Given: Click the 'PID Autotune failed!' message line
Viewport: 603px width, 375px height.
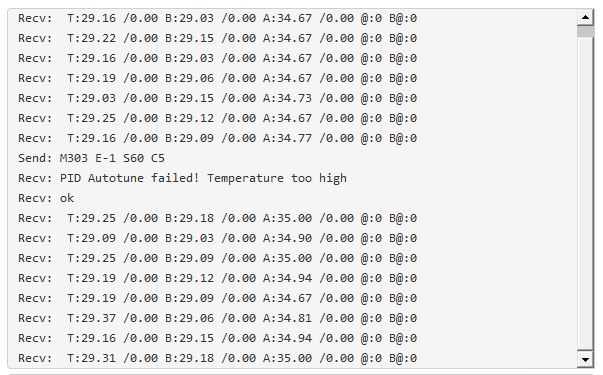Looking at the screenshot, I should 182,178.
